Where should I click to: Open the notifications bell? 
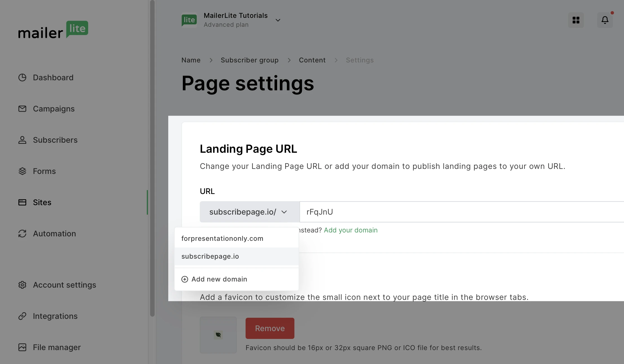[605, 20]
